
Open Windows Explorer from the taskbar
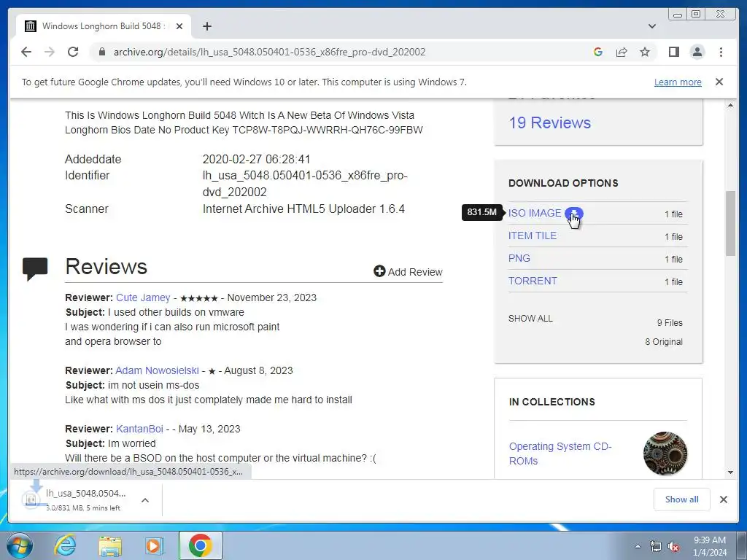110,545
